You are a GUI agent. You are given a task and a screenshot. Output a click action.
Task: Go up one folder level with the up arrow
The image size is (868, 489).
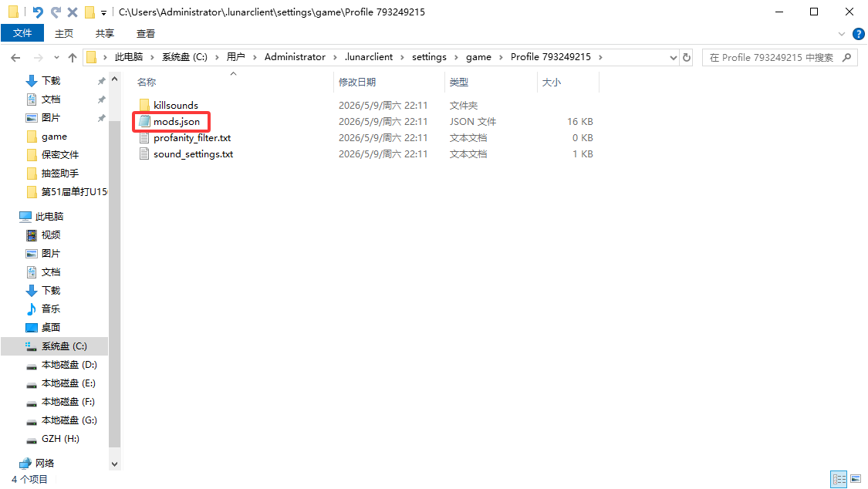click(x=73, y=58)
